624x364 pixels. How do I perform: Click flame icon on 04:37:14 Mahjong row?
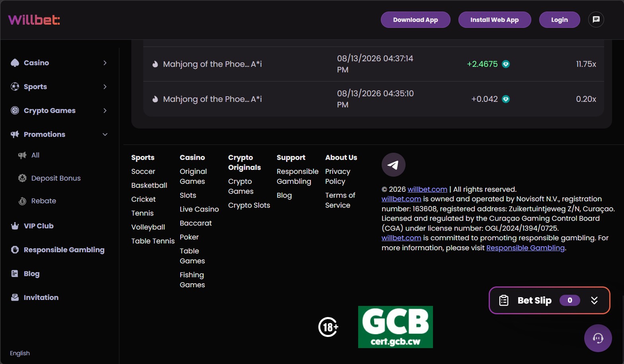(155, 64)
